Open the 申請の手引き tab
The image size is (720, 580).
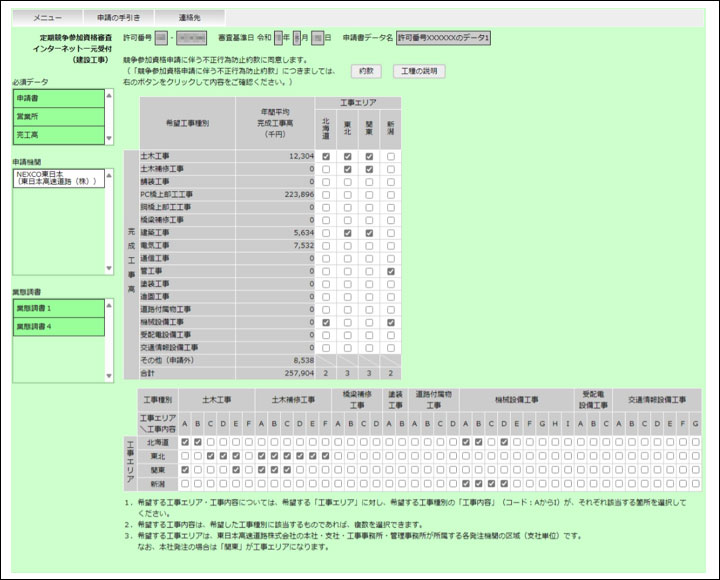click(118, 18)
